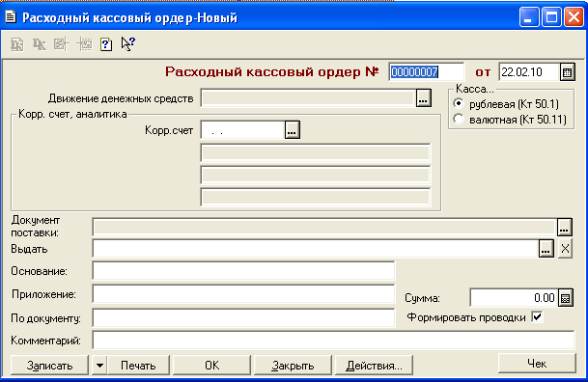This screenshot has width=588, height=382.
Task: Click the По документу input field
Action: pyautogui.click(x=243, y=318)
